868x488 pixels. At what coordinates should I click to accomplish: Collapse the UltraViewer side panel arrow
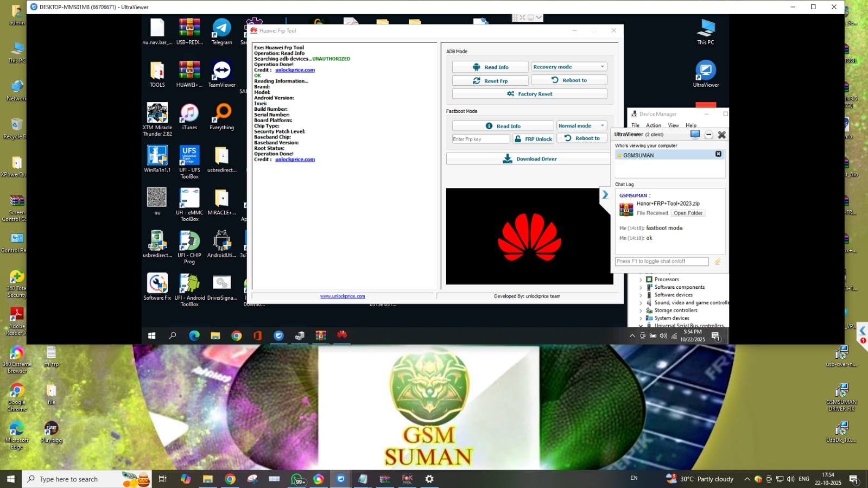(x=605, y=195)
